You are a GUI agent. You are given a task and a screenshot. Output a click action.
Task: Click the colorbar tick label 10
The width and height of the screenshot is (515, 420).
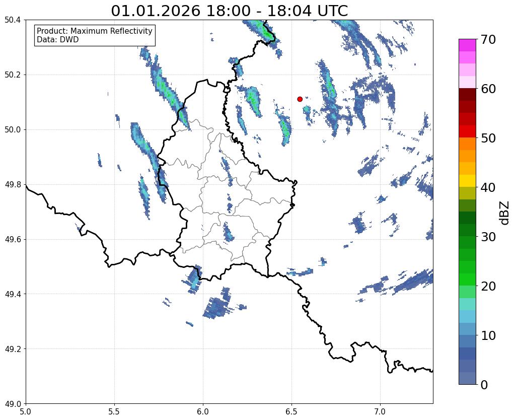coord(488,335)
